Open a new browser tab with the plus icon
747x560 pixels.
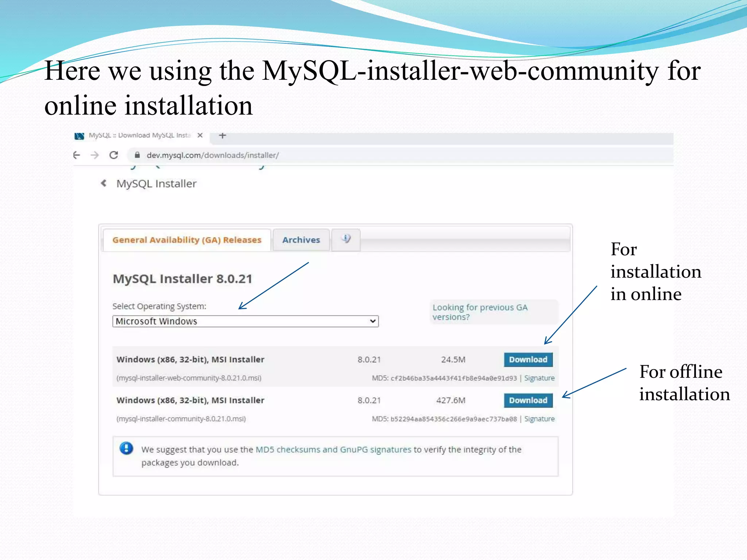click(x=222, y=136)
